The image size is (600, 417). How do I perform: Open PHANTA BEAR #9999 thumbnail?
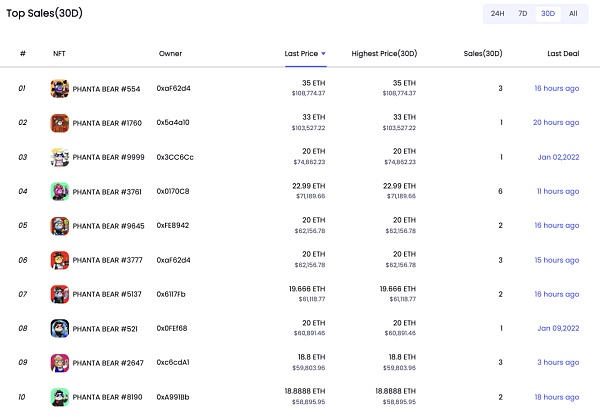click(x=59, y=157)
